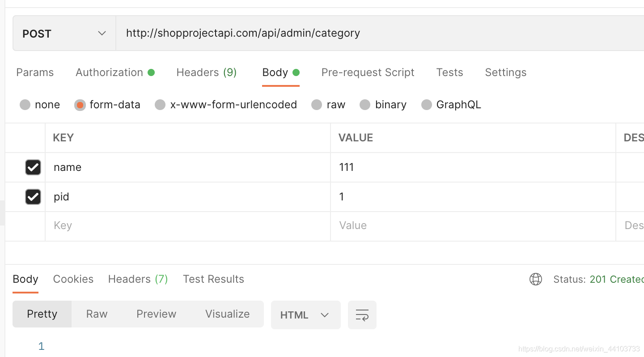Image resolution: width=644 pixels, height=357 pixels.
Task: Switch response view to Preview
Action: tap(156, 314)
